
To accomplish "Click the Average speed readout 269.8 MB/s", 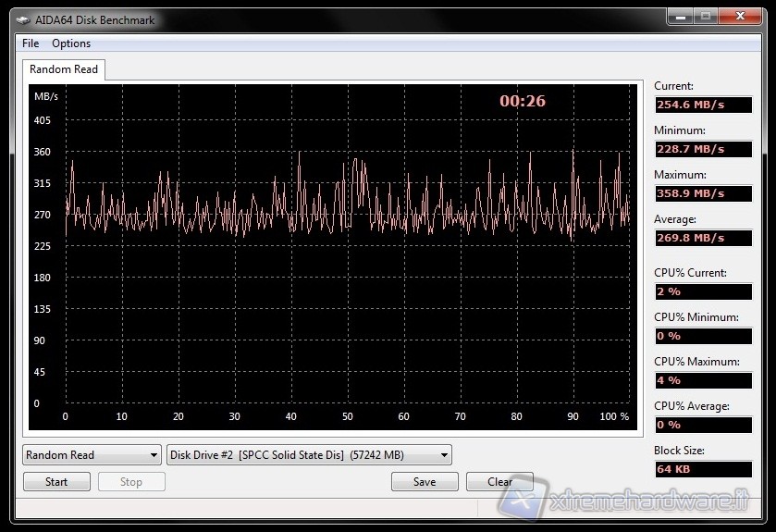I will (x=702, y=238).
